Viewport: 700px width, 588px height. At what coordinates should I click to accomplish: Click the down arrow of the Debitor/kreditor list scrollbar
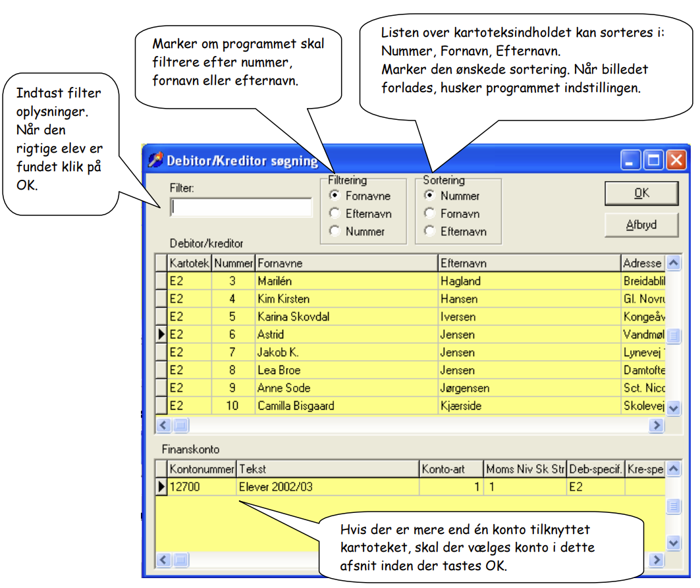pos(674,408)
